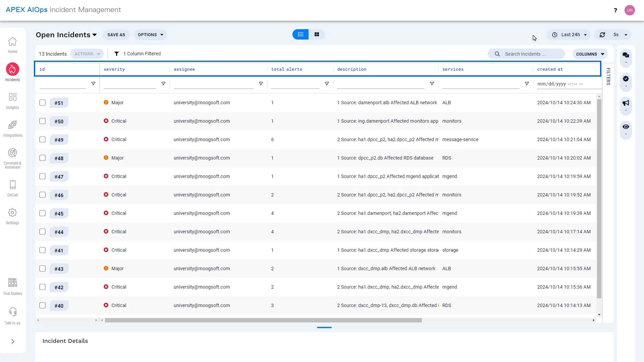
Task: Click the SAVE AS button
Action: (x=116, y=35)
